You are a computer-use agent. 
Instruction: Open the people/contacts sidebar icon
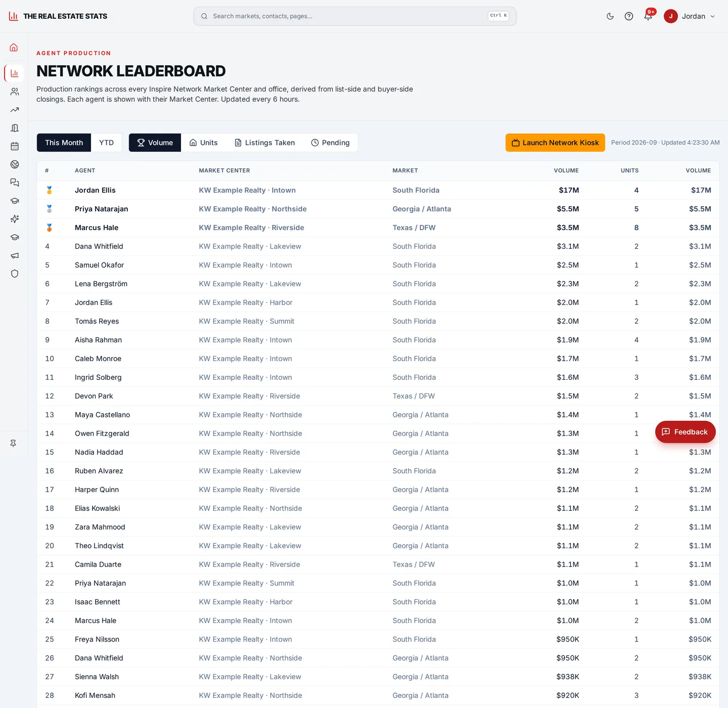[14, 92]
